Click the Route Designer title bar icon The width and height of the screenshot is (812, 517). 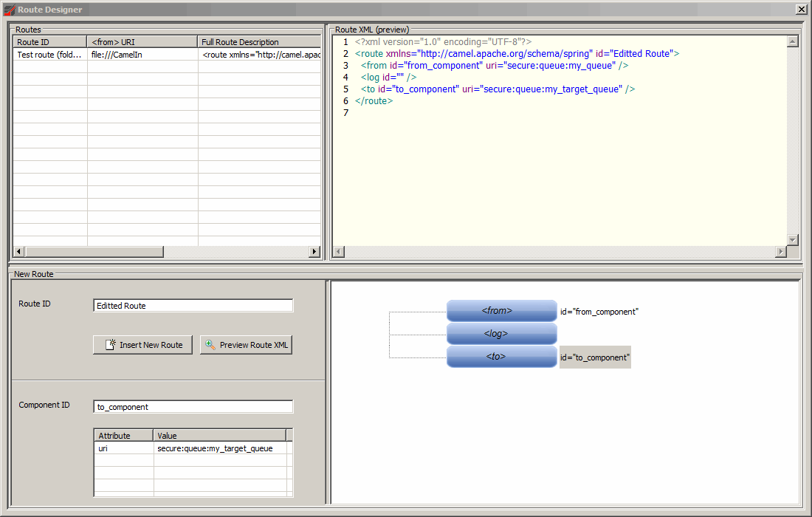click(x=10, y=10)
